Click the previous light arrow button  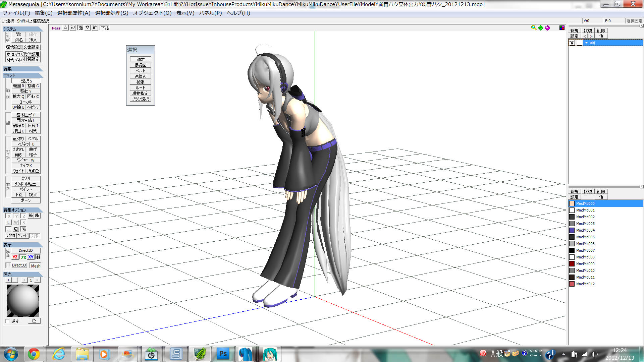point(24,280)
